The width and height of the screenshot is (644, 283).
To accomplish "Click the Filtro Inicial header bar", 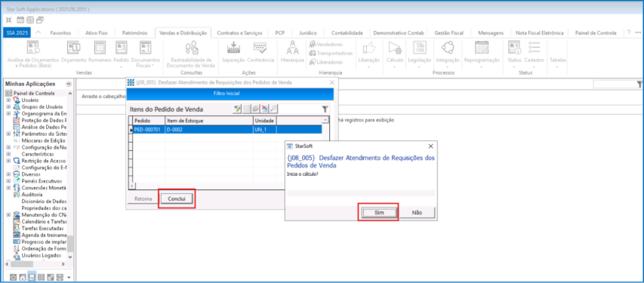I will [230, 94].
